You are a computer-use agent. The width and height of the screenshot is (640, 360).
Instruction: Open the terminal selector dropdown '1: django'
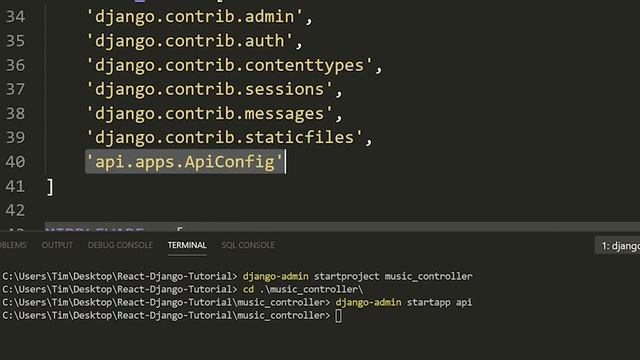[618, 246]
